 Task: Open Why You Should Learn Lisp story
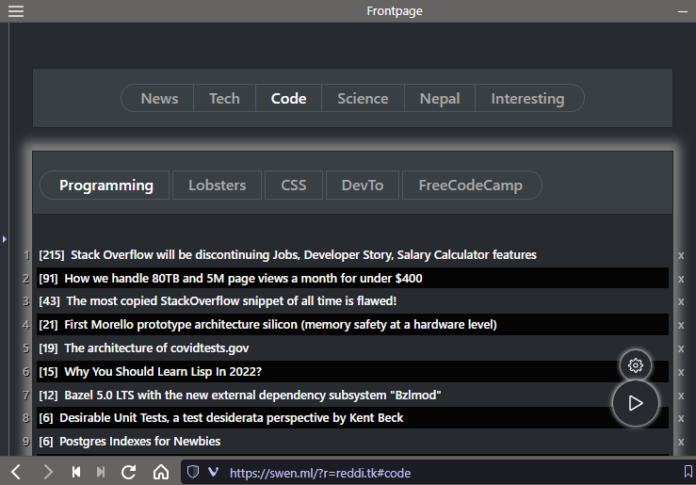[163, 371]
